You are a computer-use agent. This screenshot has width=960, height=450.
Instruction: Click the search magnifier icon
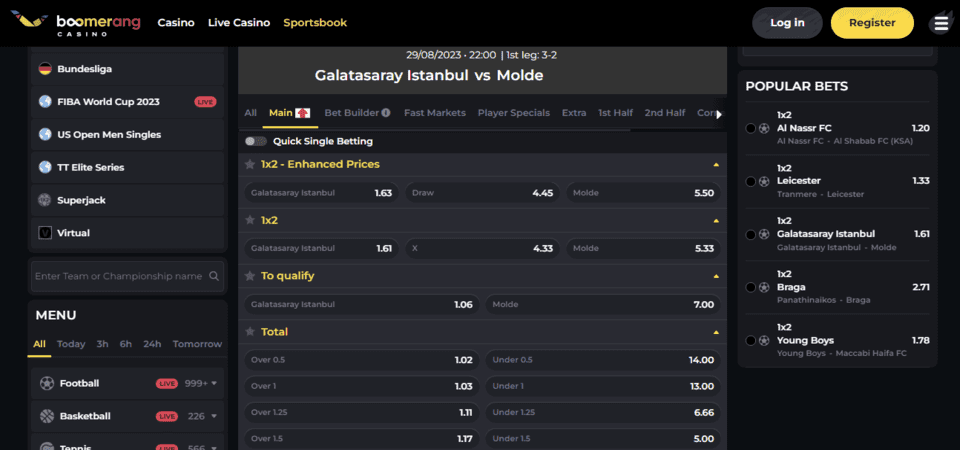[214, 276]
